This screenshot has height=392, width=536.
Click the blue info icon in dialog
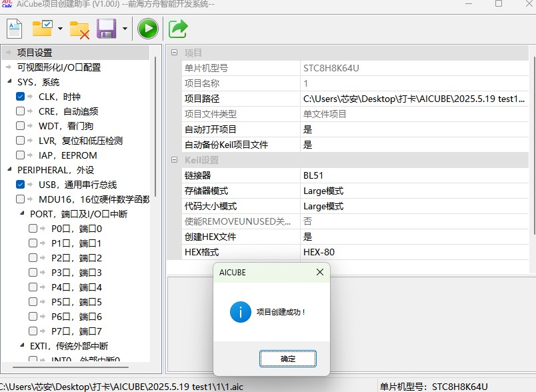click(x=240, y=312)
